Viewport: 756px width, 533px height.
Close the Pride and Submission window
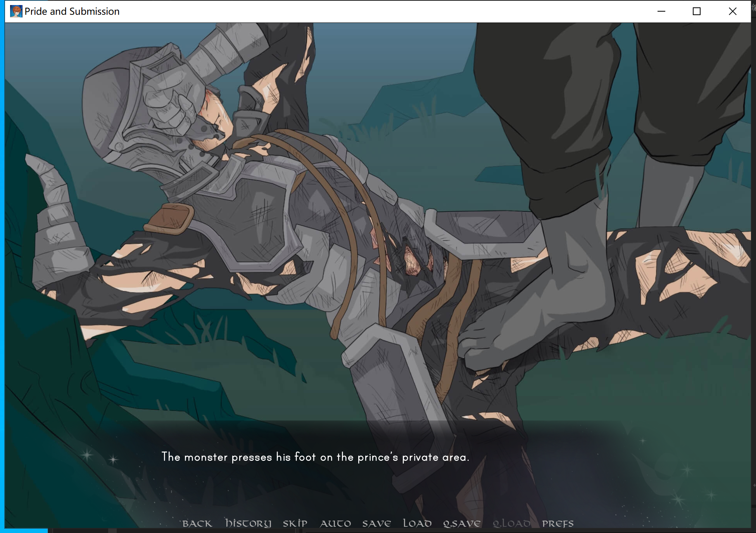(732, 11)
